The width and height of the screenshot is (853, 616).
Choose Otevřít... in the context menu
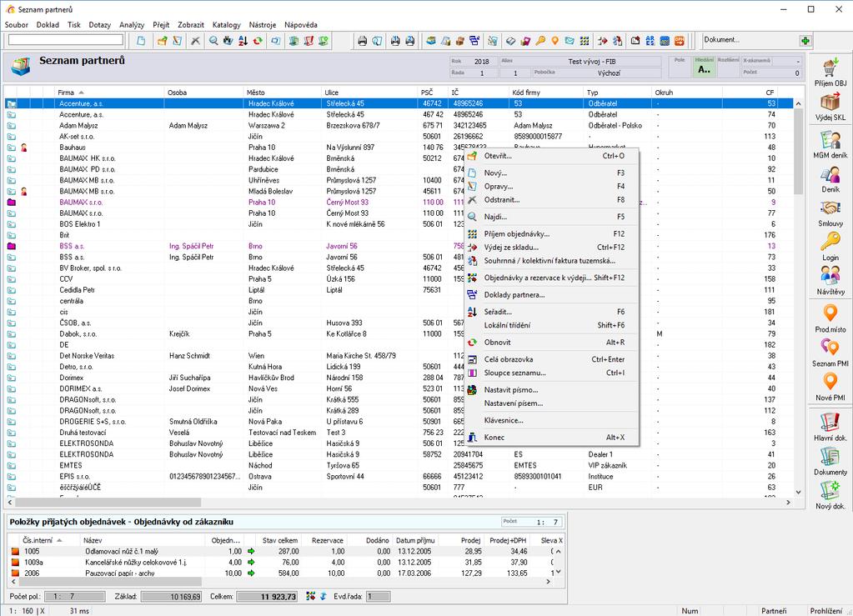pos(552,156)
